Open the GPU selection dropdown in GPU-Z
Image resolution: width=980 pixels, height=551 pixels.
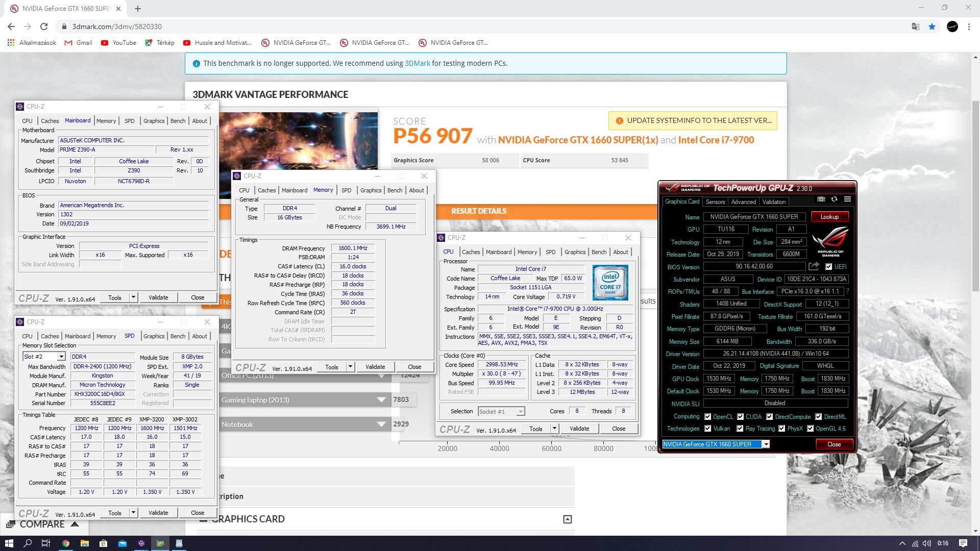click(x=766, y=444)
